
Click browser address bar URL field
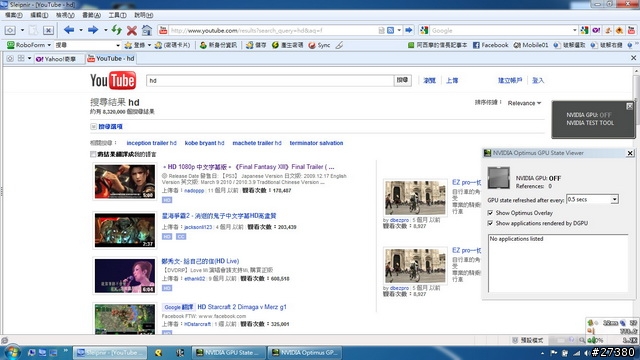273,30
